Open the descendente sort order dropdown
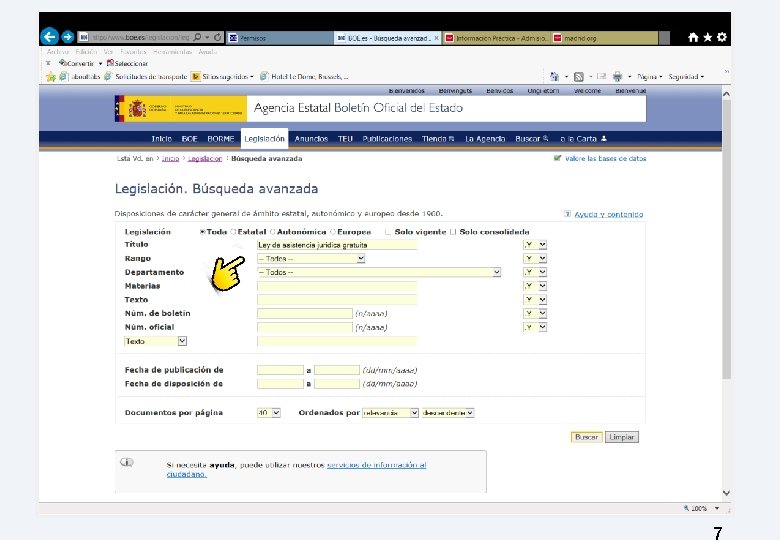Screen dimensions: 780x540 (448, 413)
